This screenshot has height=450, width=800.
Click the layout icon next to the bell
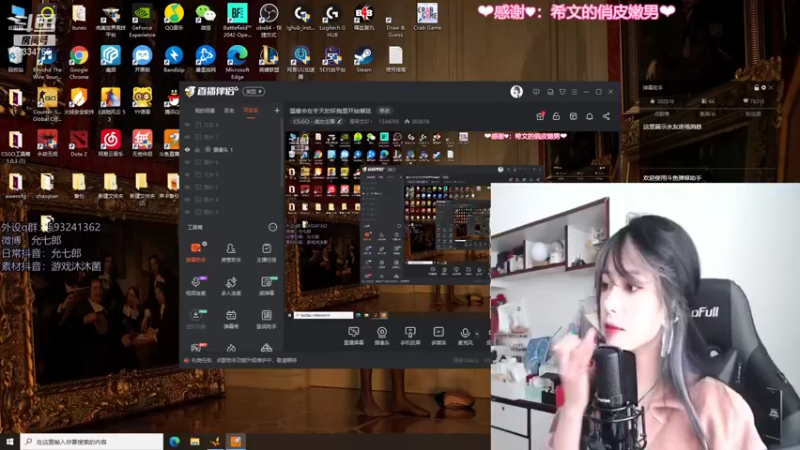point(573,116)
